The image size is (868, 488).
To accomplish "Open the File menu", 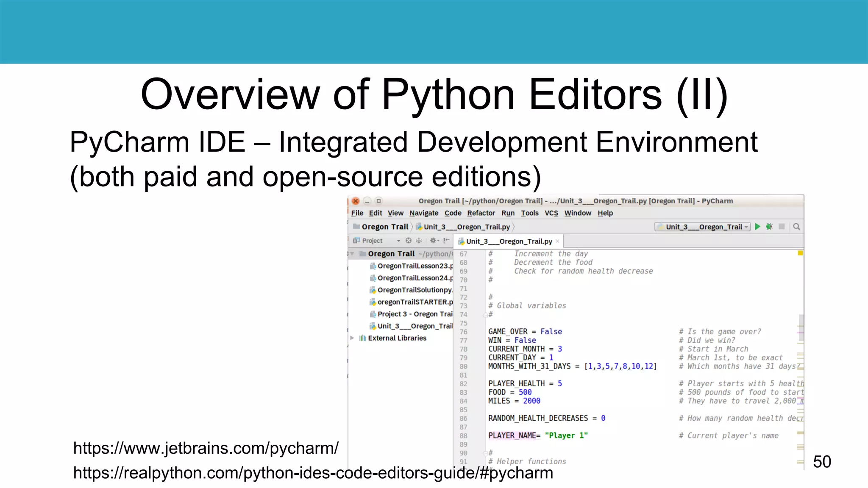I will [x=357, y=213].
